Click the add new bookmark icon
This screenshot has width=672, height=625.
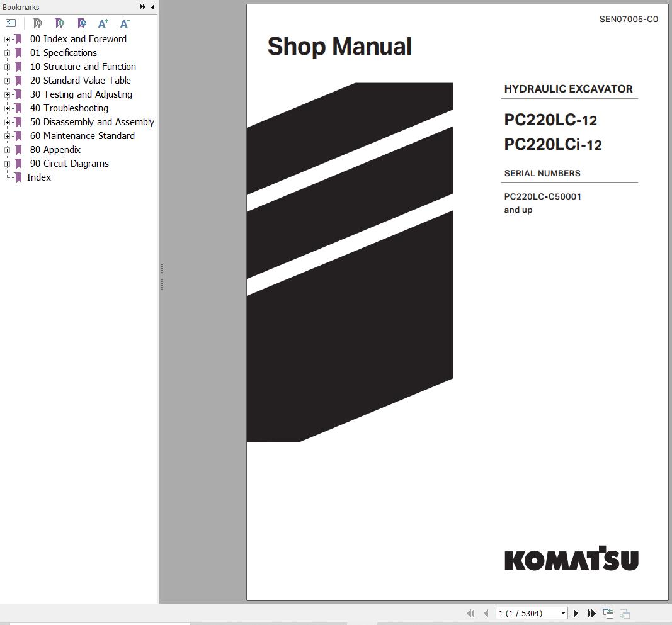60,23
